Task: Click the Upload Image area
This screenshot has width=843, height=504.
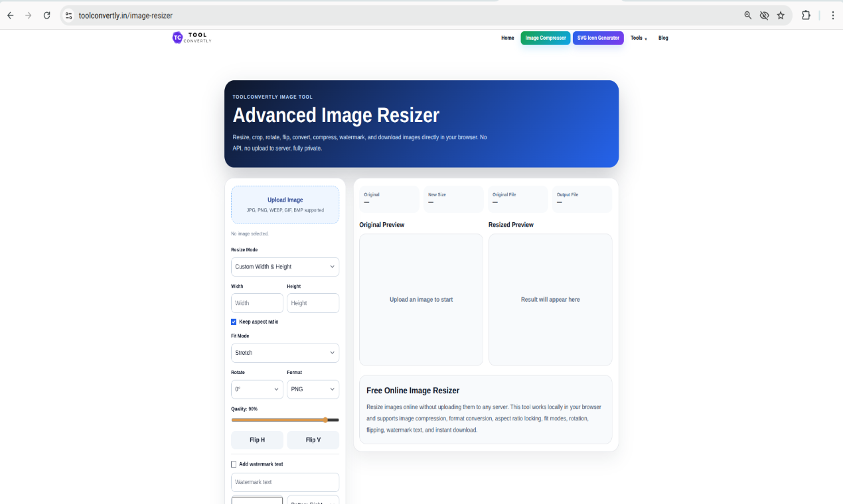Action: click(x=285, y=204)
